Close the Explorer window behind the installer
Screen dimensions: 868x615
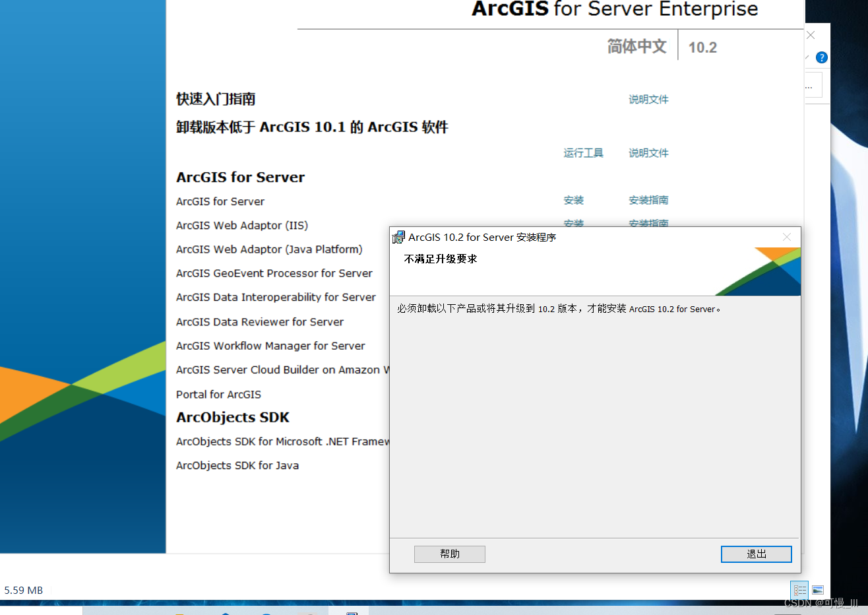(x=811, y=36)
